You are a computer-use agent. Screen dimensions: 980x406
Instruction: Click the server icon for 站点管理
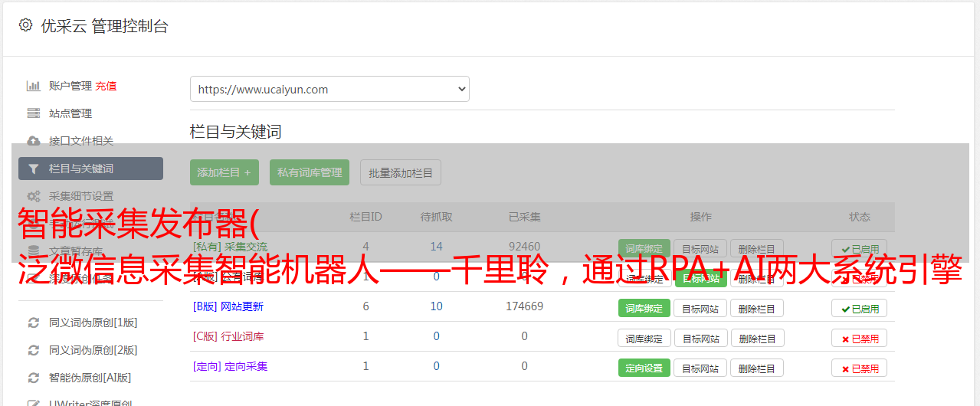coord(34,113)
